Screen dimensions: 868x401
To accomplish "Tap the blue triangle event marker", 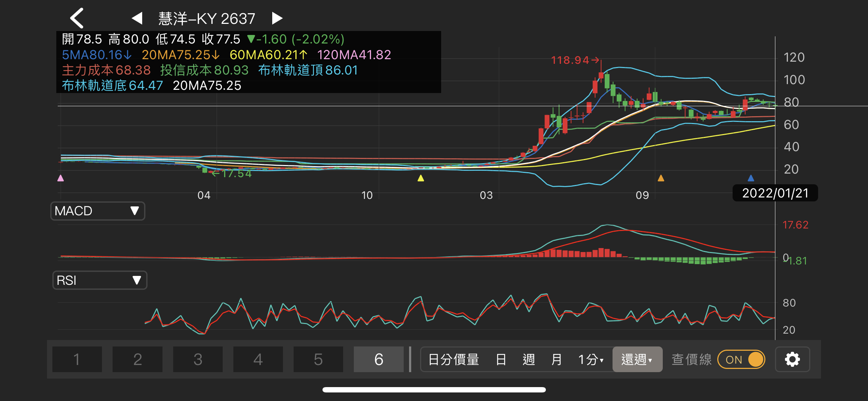I will [751, 178].
